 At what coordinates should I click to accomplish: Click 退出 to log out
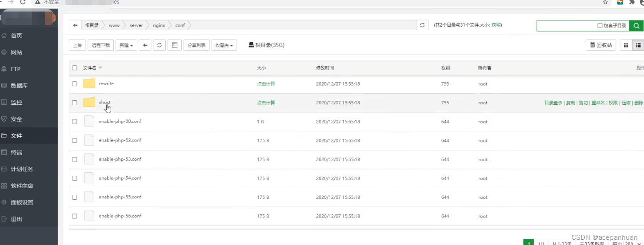(x=16, y=219)
